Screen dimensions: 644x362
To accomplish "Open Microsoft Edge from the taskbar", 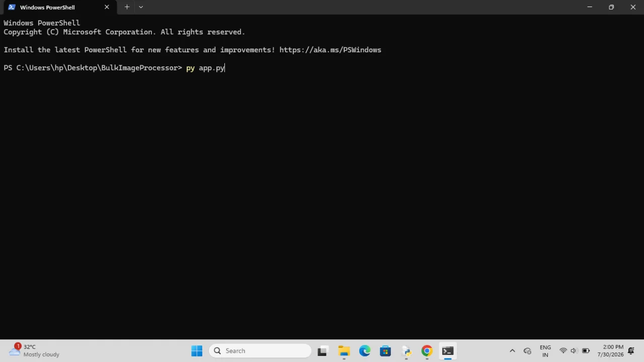I will [x=365, y=351].
